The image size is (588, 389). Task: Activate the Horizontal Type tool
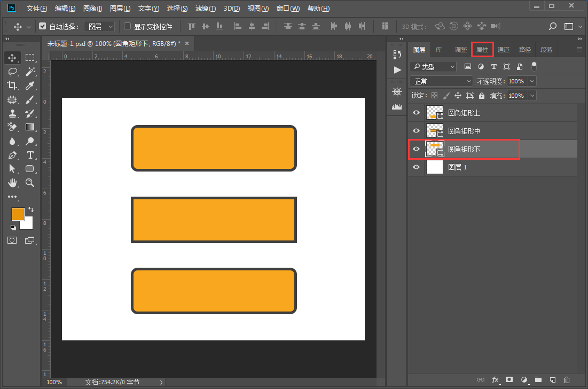30,155
